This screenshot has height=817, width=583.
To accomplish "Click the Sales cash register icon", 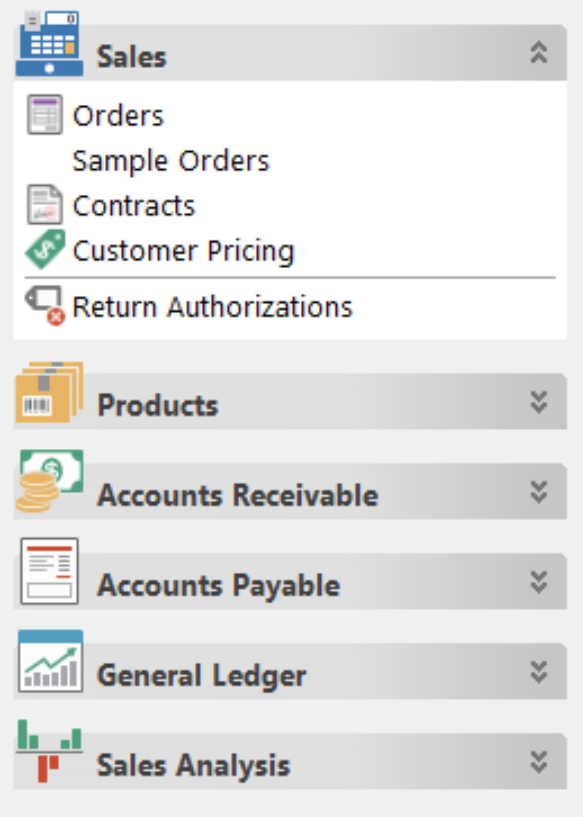I will [x=49, y=43].
